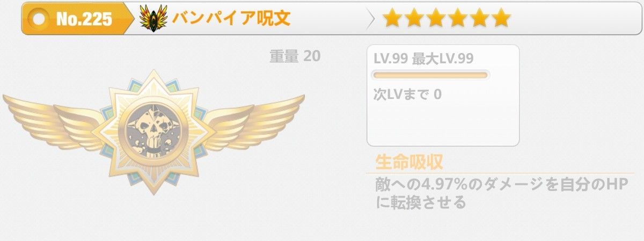Click the sixth gold rarity star
This screenshot has height=241, width=644.
500,18
